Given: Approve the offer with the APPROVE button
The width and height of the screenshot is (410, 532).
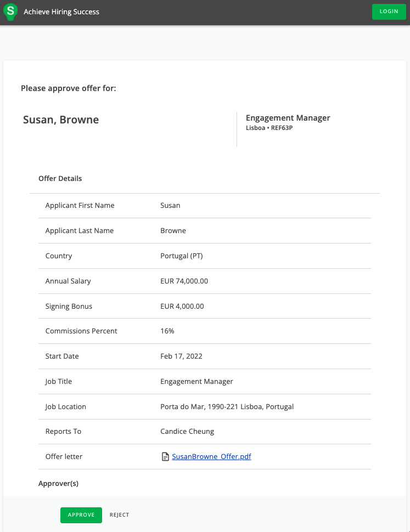Looking at the screenshot, I should point(81,515).
